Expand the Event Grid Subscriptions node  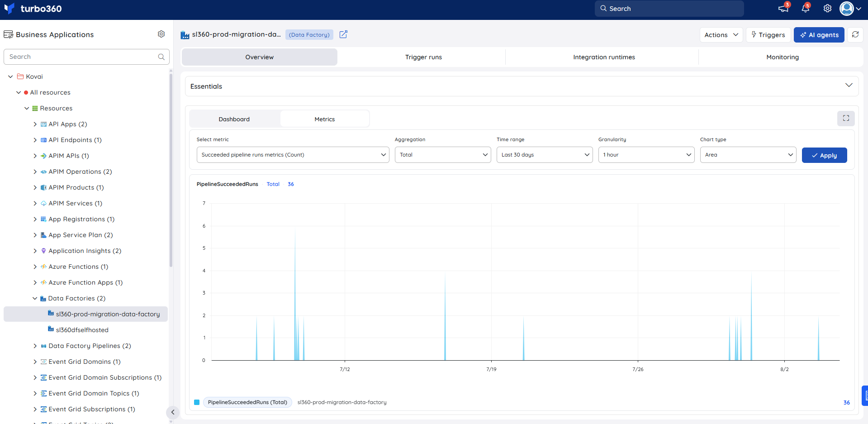(x=35, y=409)
